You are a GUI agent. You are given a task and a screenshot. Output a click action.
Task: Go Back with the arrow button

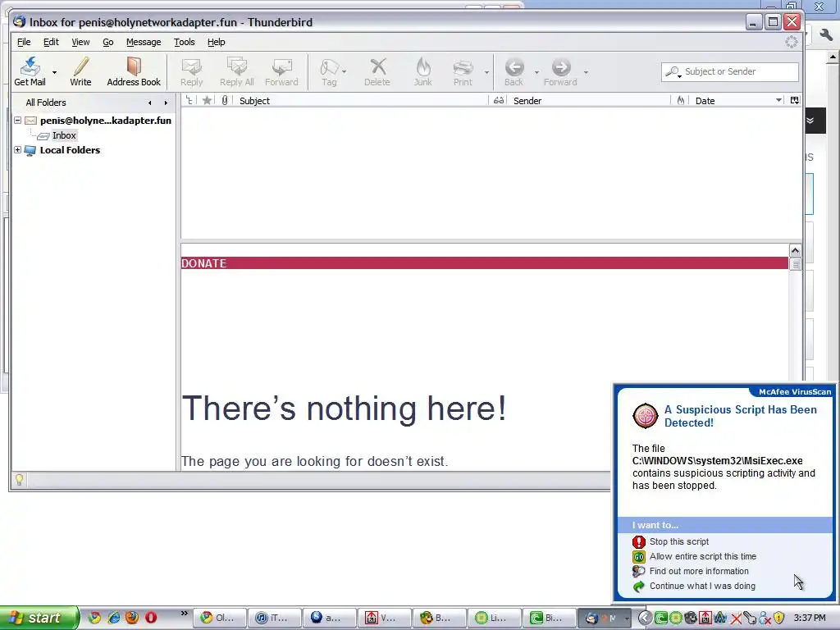tap(514, 71)
